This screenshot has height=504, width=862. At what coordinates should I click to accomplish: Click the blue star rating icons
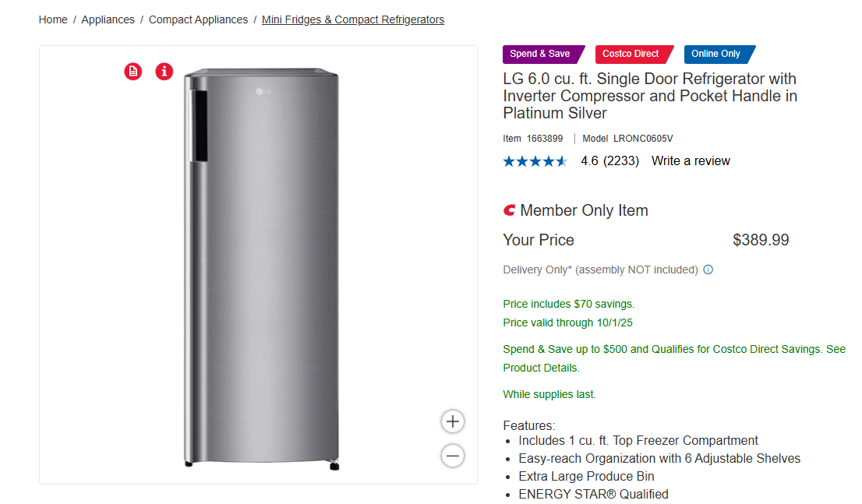(x=535, y=161)
